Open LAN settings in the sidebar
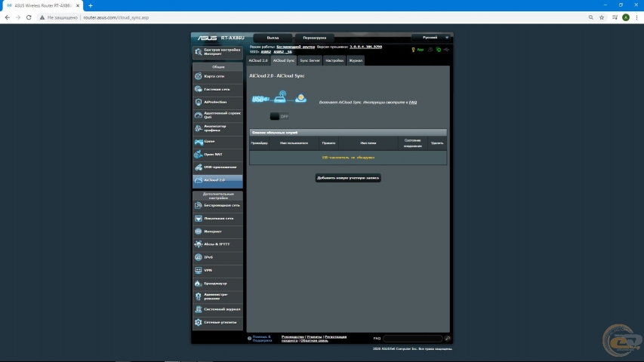Image resolution: width=644 pixels, height=362 pixels. coord(217,219)
